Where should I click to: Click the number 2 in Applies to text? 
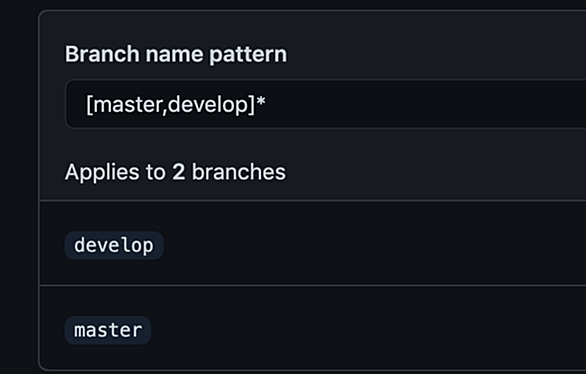pyautogui.click(x=178, y=172)
